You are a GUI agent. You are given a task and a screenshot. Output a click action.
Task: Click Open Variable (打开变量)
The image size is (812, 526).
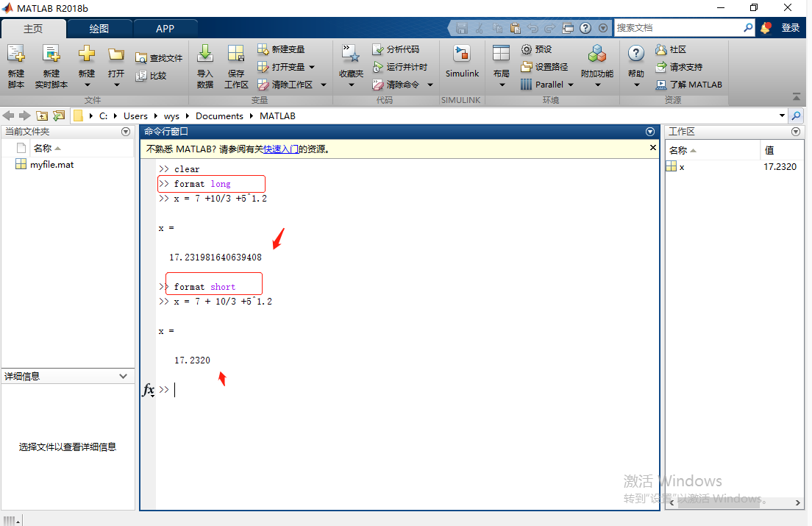point(281,67)
